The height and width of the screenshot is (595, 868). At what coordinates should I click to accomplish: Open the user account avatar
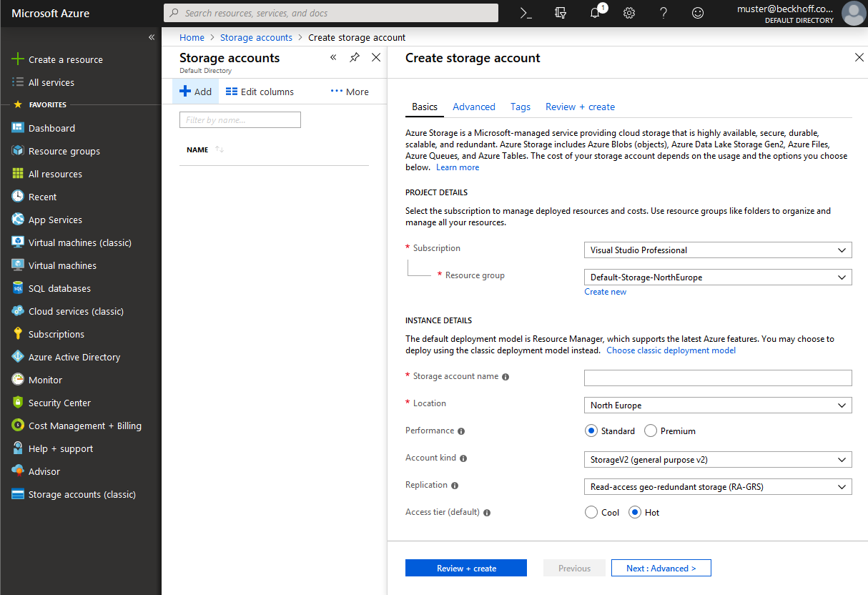tap(853, 14)
